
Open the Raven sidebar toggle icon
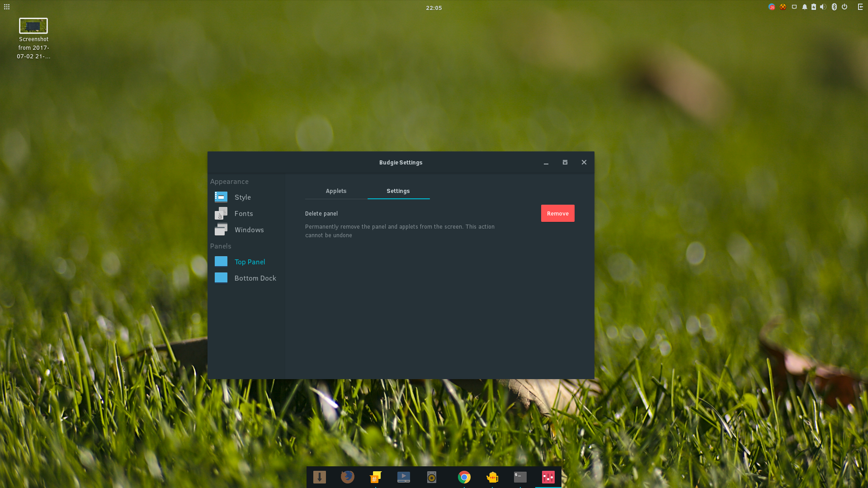(860, 7)
